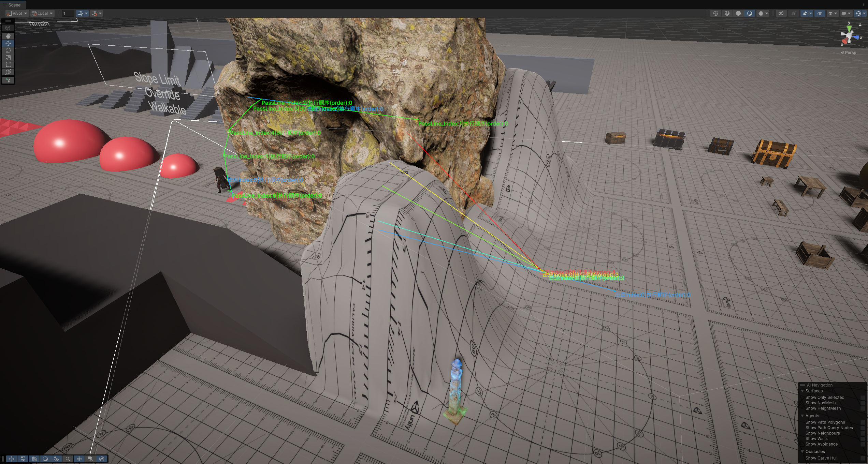Select the Hand view tool

[8, 36]
